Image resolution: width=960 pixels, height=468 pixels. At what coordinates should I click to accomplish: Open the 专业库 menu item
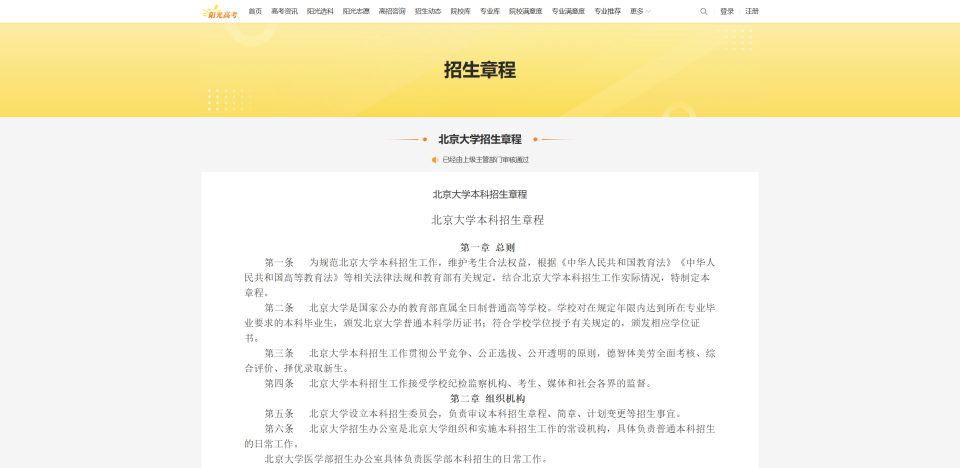coord(490,11)
